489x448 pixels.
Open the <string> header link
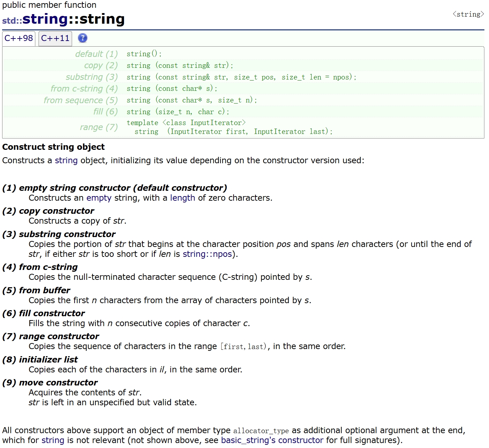(468, 14)
